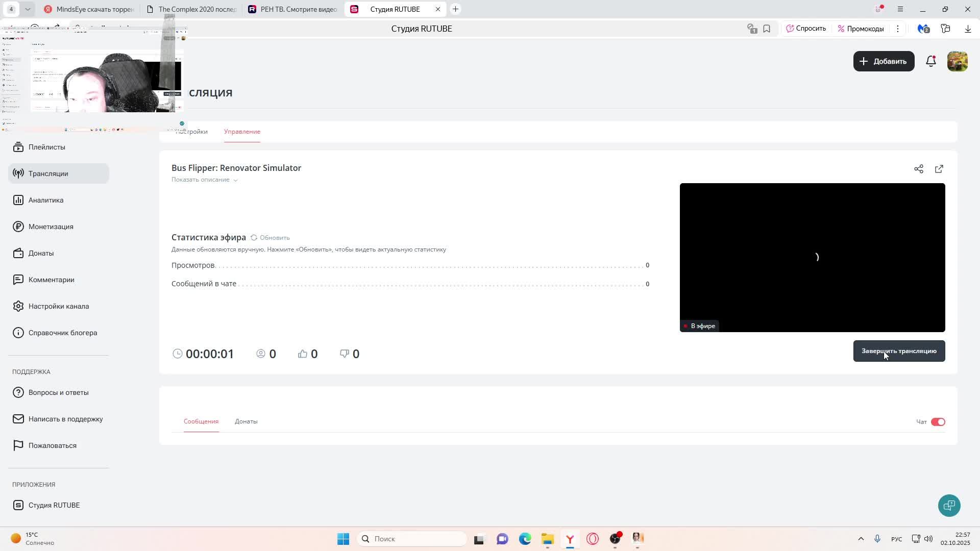Open the notifications bell
This screenshot has height=551, width=980.
(931, 61)
